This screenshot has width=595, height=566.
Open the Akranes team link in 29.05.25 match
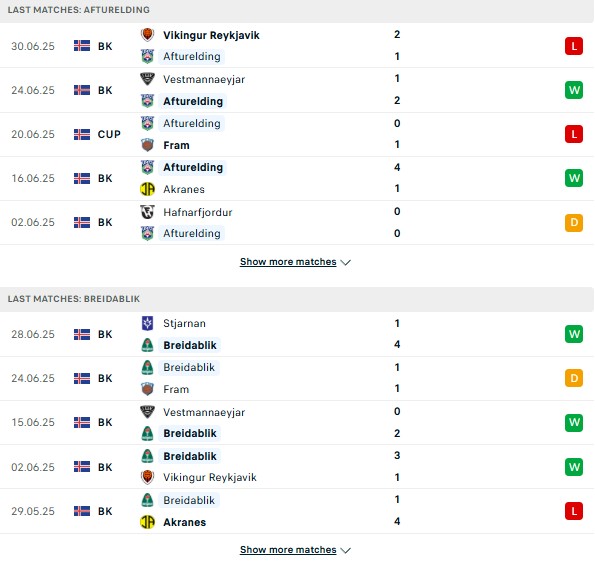[x=184, y=522]
